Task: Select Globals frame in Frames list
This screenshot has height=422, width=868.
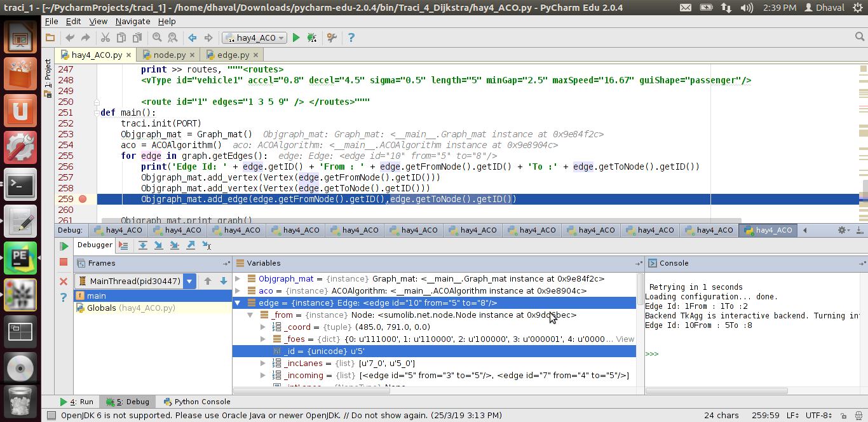Action: [102, 308]
